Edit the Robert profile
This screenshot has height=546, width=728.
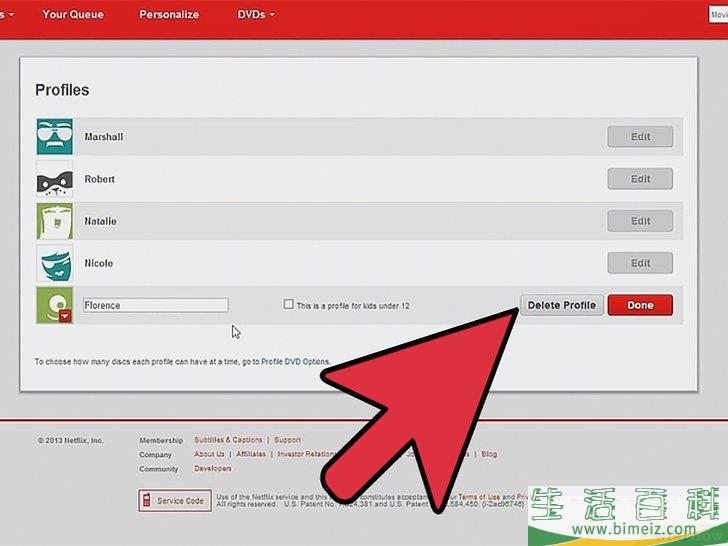pos(640,179)
